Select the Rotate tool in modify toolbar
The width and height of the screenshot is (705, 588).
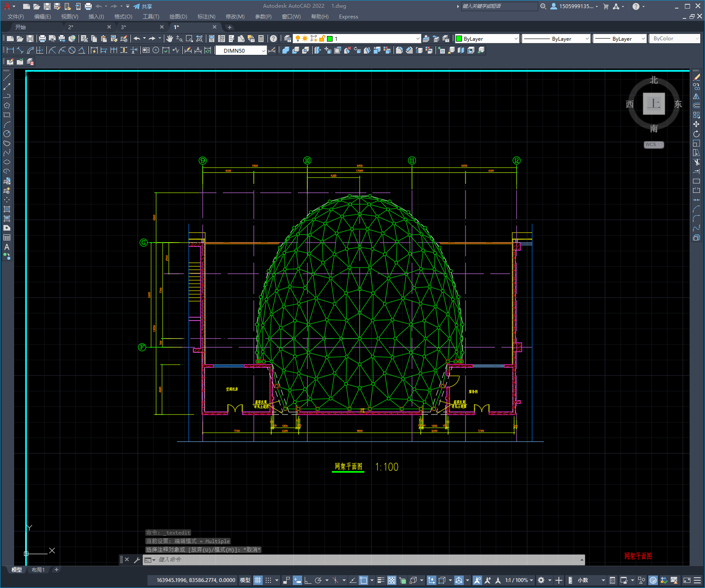[696, 134]
